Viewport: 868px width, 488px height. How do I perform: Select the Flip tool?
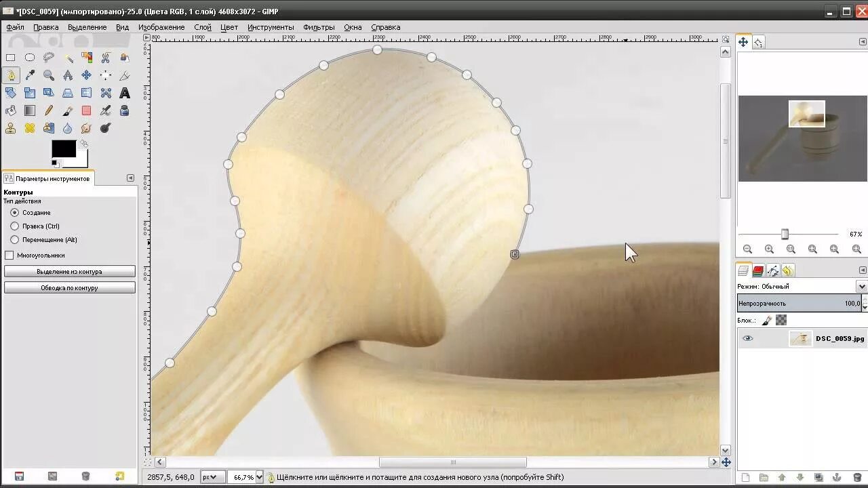click(87, 93)
